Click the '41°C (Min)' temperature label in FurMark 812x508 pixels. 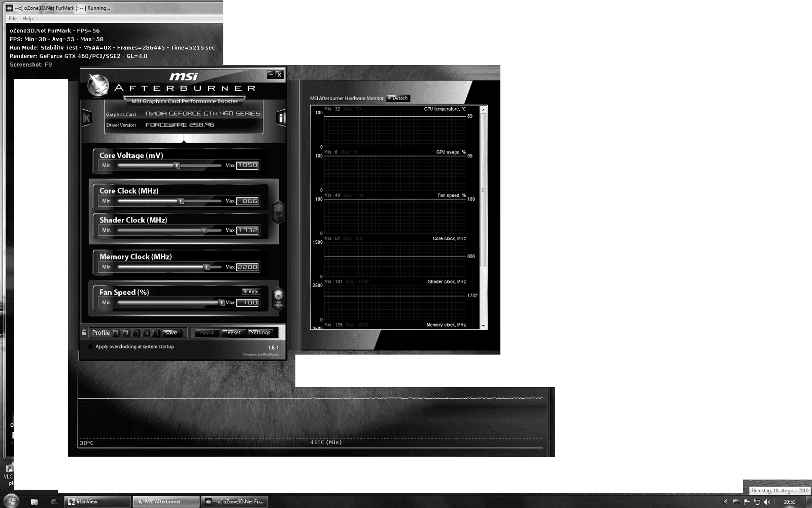pos(326,442)
